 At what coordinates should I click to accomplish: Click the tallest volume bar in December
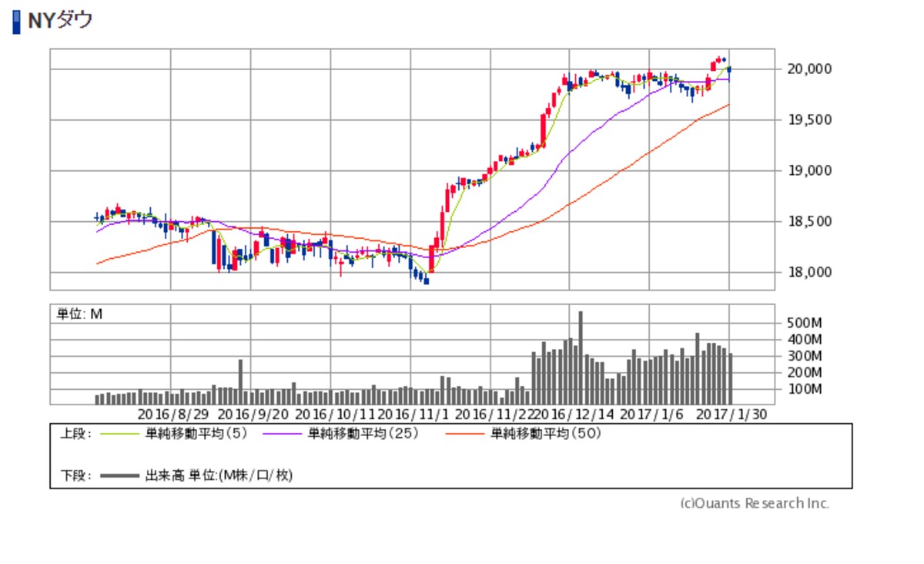pyautogui.click(x=581, y=358)
